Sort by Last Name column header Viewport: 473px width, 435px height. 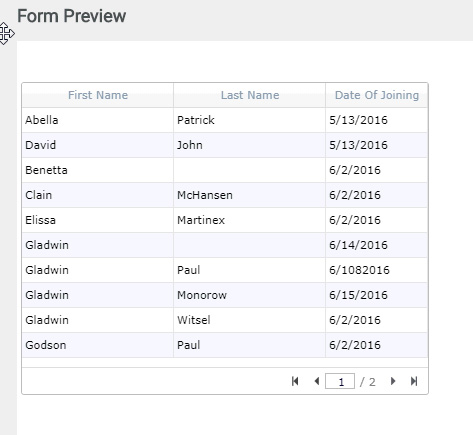point(250,95)
